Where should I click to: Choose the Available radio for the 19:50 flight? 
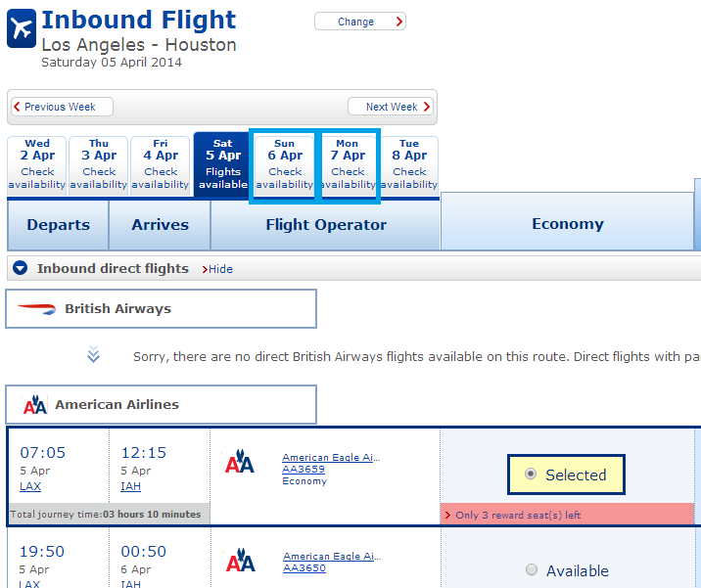click(531, 569)
